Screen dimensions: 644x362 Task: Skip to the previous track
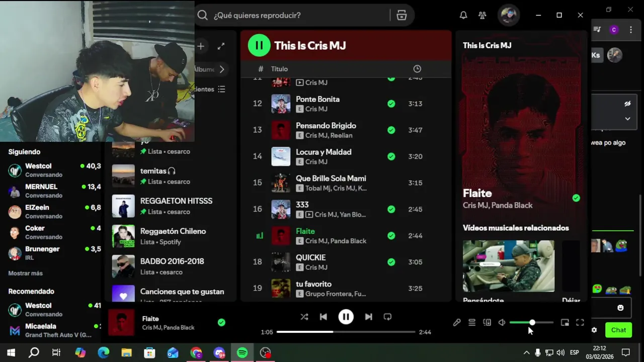(x=324, y=317)
